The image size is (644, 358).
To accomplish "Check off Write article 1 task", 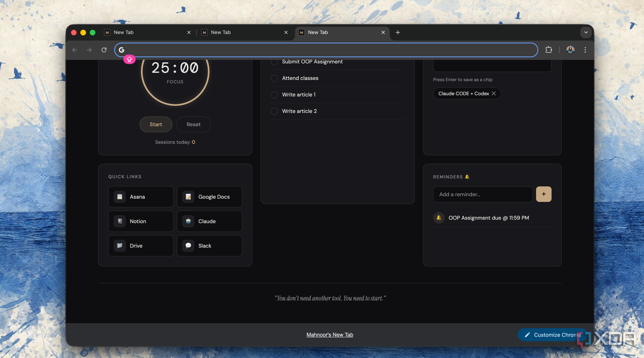I will click(274, 95).
